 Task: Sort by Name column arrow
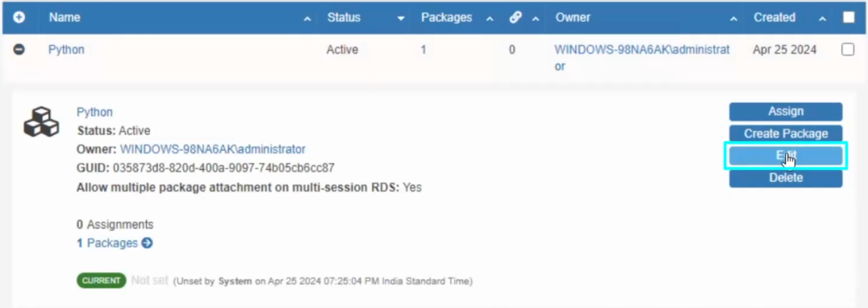(x=307, y=19)
